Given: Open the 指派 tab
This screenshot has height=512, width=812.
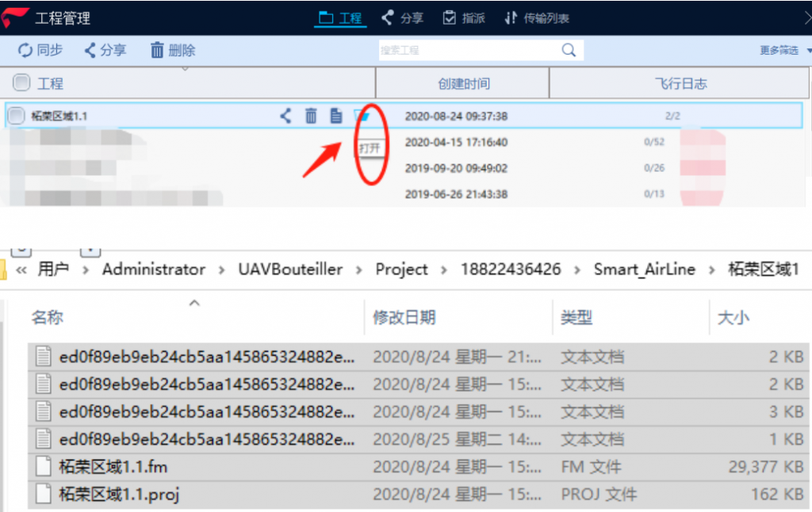Looking at the screenshot, I should pyautogui.click(x=464, y=18).
